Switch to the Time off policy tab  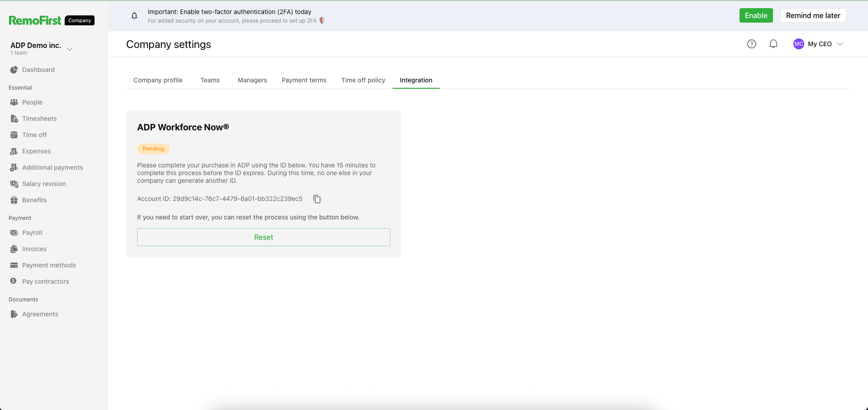coord(363,80)
